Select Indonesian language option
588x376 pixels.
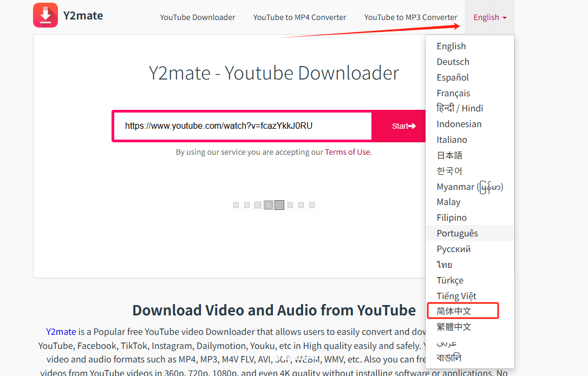[459, 123]
